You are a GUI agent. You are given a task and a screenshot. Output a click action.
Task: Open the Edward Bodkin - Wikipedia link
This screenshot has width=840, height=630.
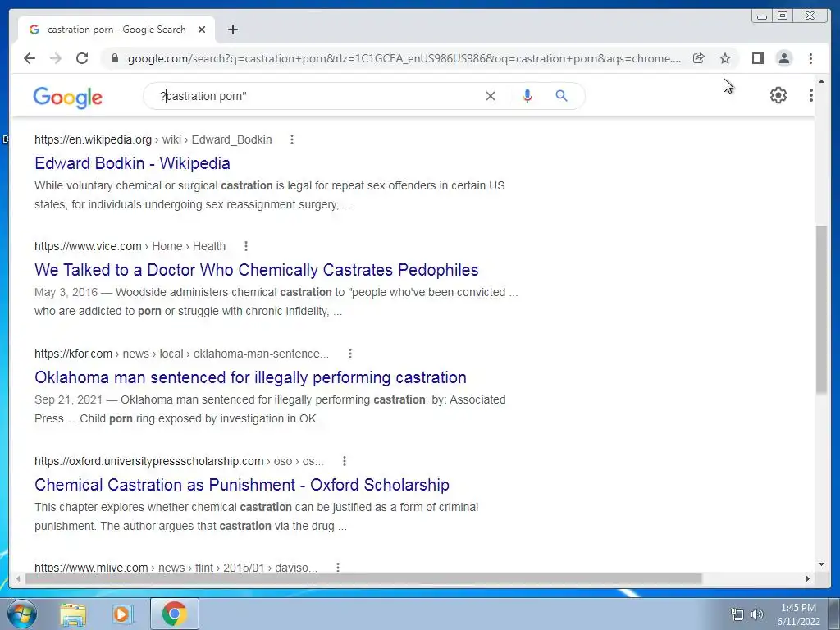coord(132,163)
